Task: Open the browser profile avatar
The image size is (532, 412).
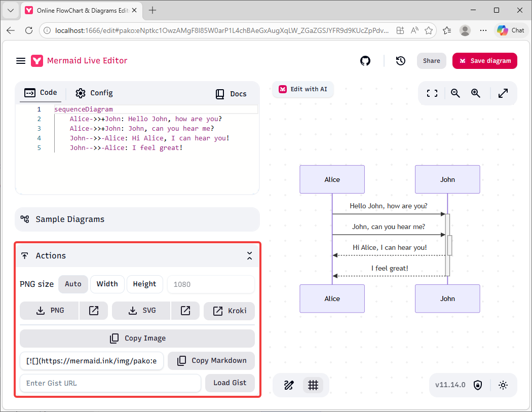Action: [x=465, y=30]
